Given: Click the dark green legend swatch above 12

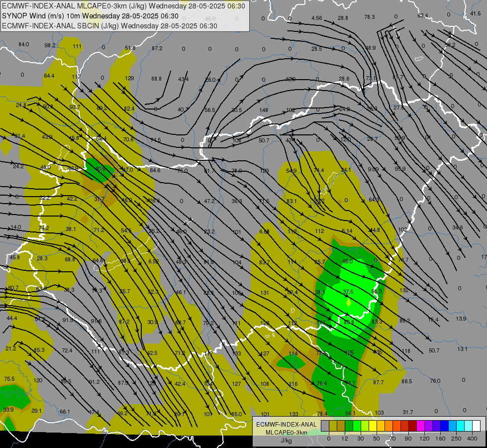Looking at the screenshot, I should click(349, 426).
